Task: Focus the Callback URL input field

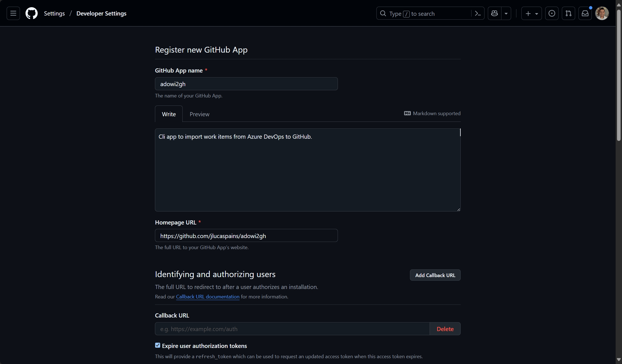Action: pos(292,329)
